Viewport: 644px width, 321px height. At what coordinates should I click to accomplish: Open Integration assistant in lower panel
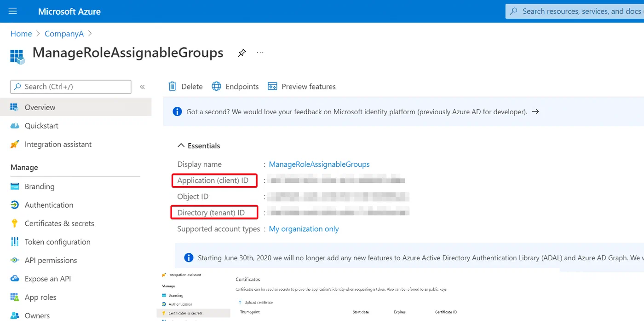coord(184,275)
